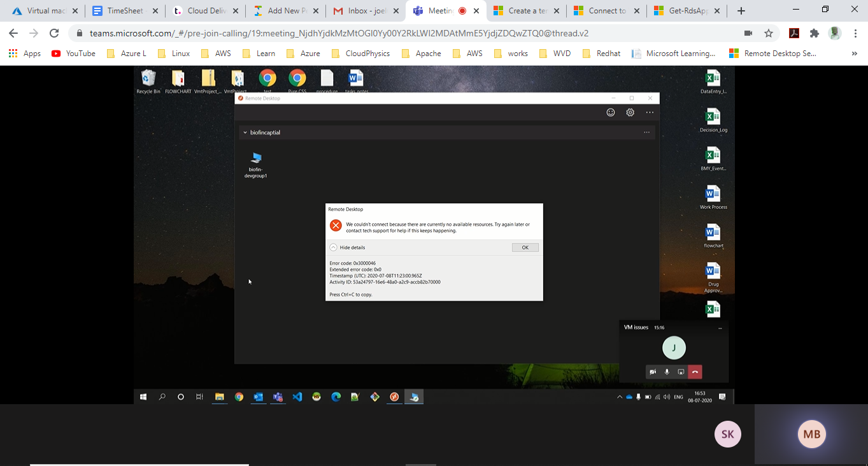Share your screen in the Teams call
The image size is (868, 466).
click(681, 372)
